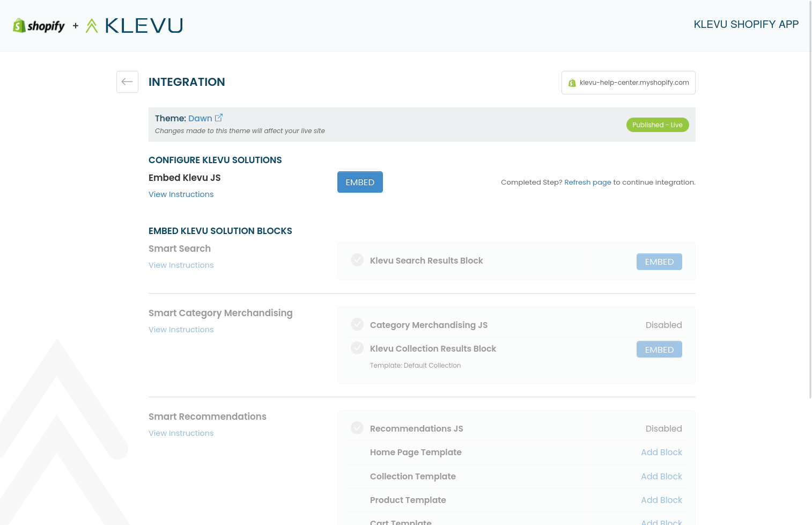Click the Published - Live status badge

657,125
